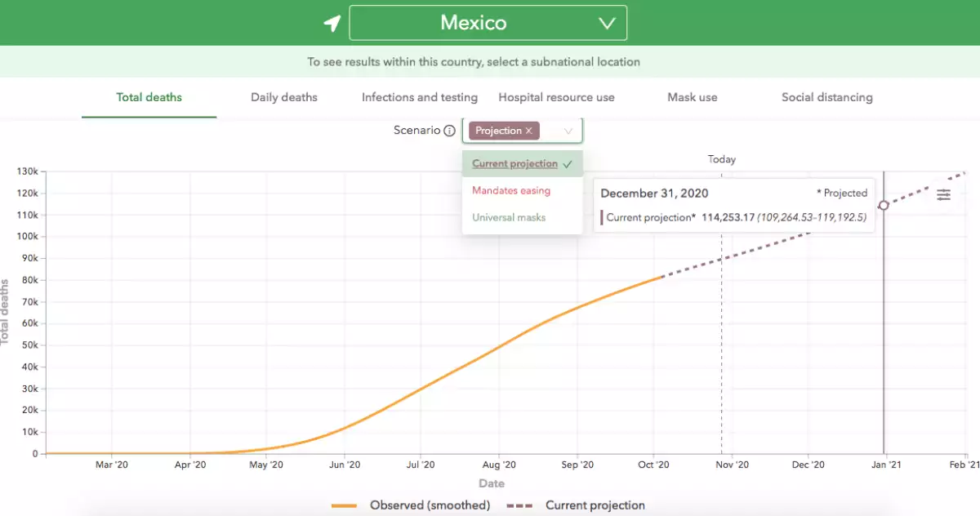Choose the Mandates easing scenario
The height and width of the screenshot is (516, 980).
point(511,191)
